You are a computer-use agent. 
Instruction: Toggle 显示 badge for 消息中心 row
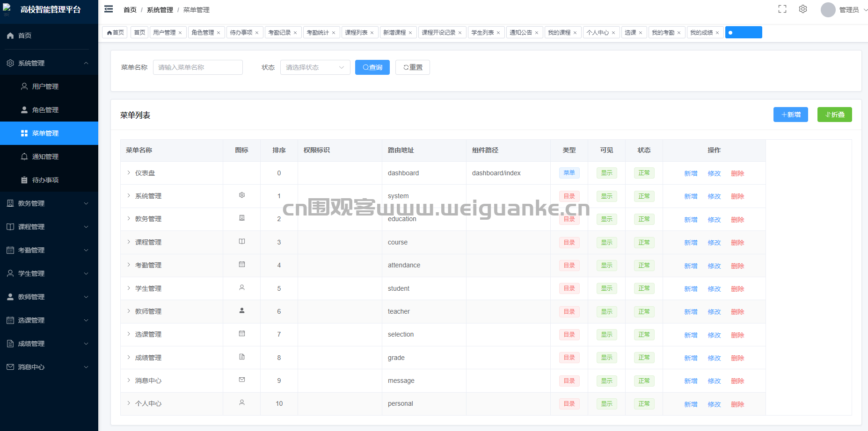point(606,381)
